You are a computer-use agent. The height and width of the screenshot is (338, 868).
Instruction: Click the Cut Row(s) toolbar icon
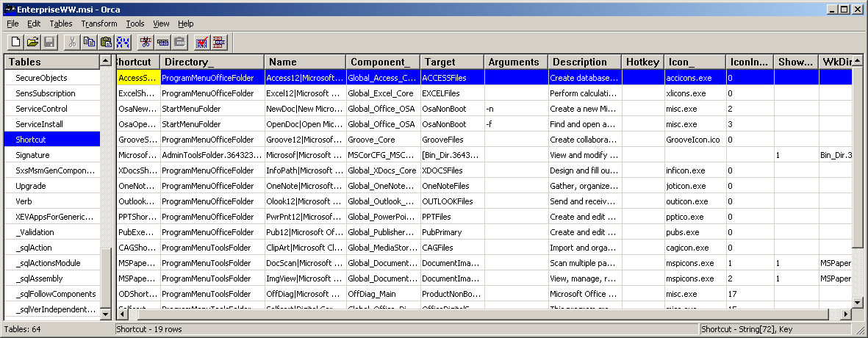(x=146, y=42)
